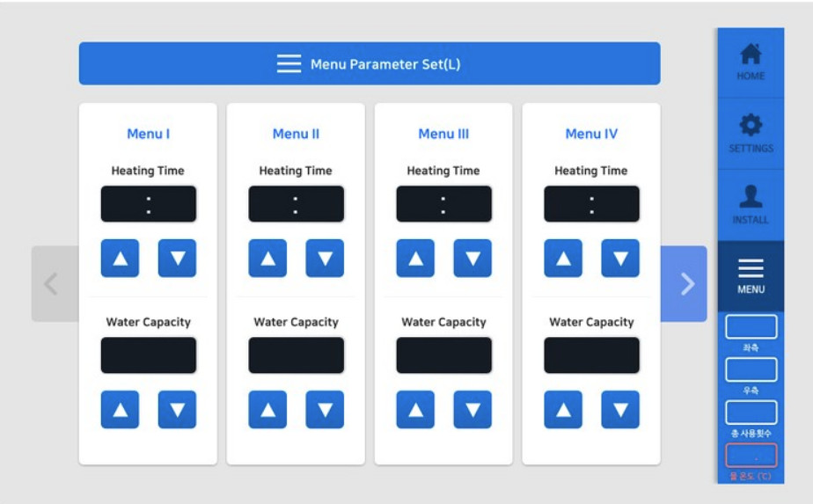The width and height of the screenshot is (813, 504).
Task: Open the INSTALL person icon
Action: pyautogui.click(x=751, y=196)
